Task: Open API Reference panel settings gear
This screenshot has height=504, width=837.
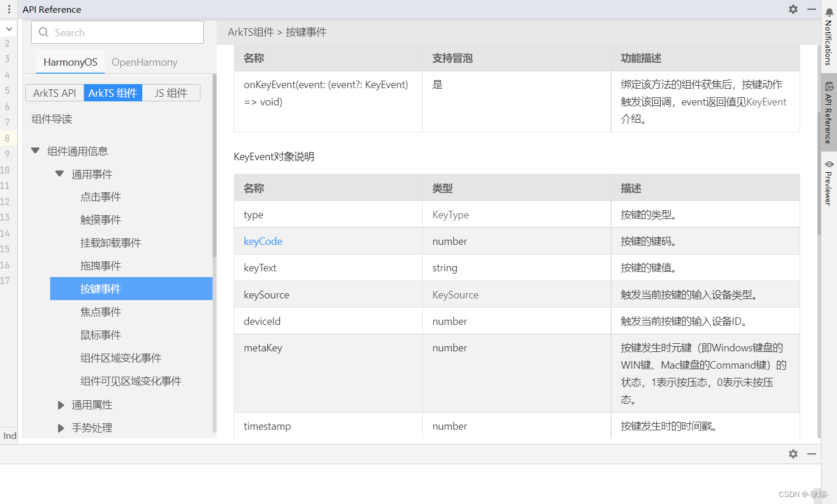Action: 793,9
